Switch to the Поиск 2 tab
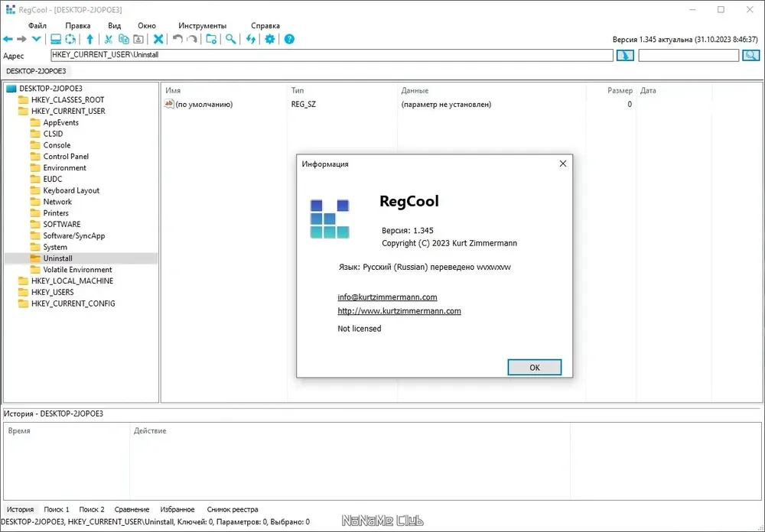 pos(92,509)
